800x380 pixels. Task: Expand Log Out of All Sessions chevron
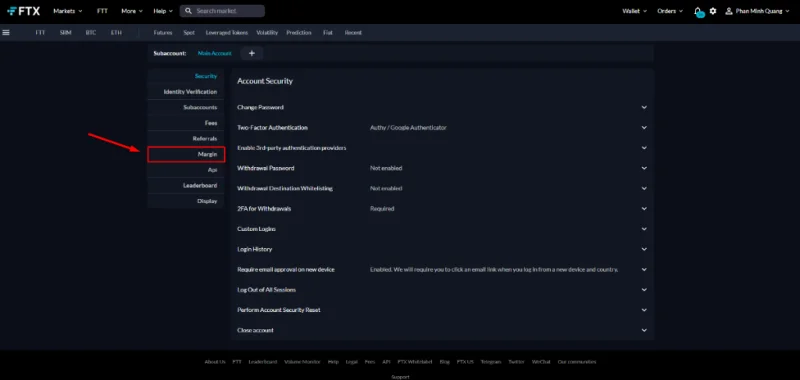[644, 290]
